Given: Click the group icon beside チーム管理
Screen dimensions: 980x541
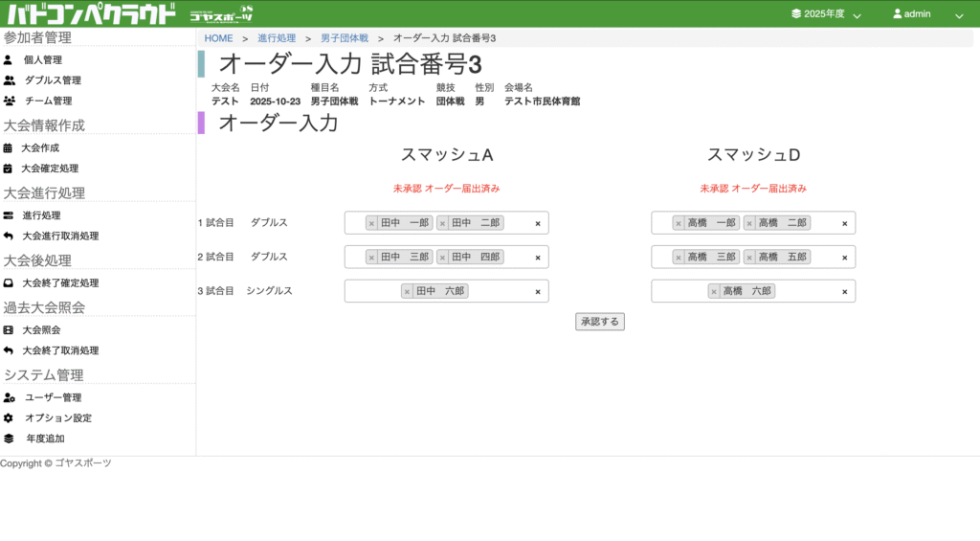Looking at the screenshot, I should click(9, 101).
